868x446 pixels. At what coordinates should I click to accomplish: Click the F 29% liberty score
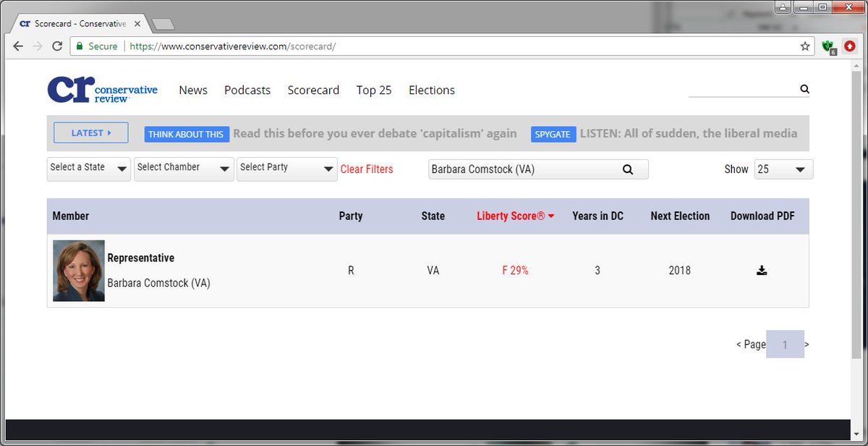pyautogui.click(x=516, y=271)
